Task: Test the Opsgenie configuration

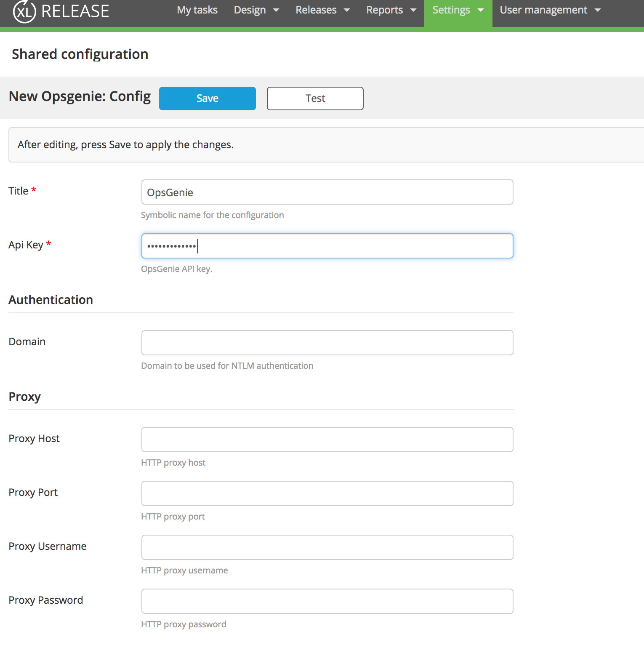Action: click(315, 99)
